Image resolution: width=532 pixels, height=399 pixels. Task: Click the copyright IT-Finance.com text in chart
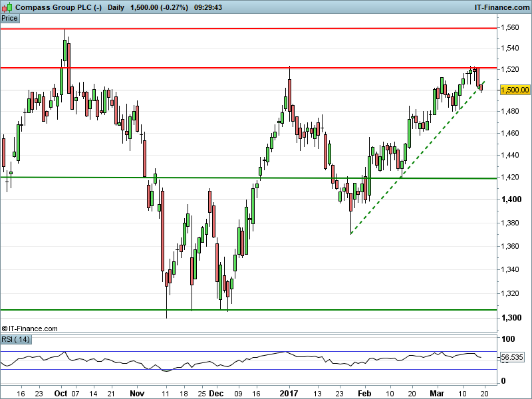pos(29,329)
